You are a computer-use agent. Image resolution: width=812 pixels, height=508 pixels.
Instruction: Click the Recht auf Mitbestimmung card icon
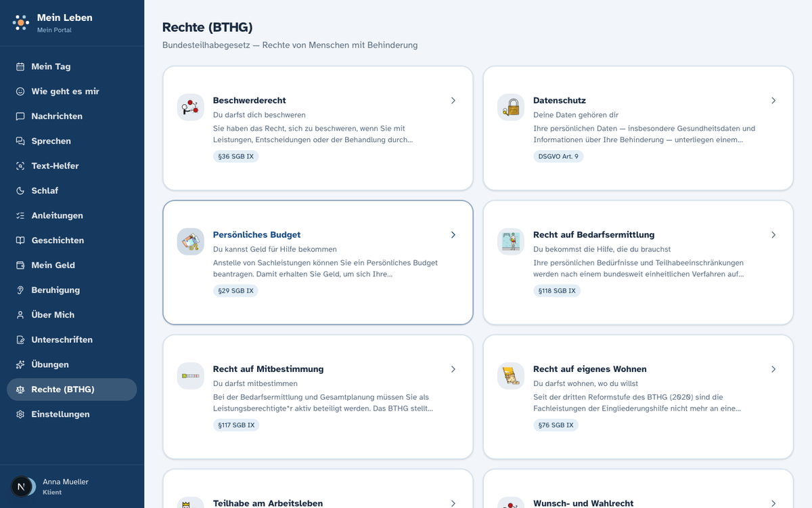click(191, 376)
